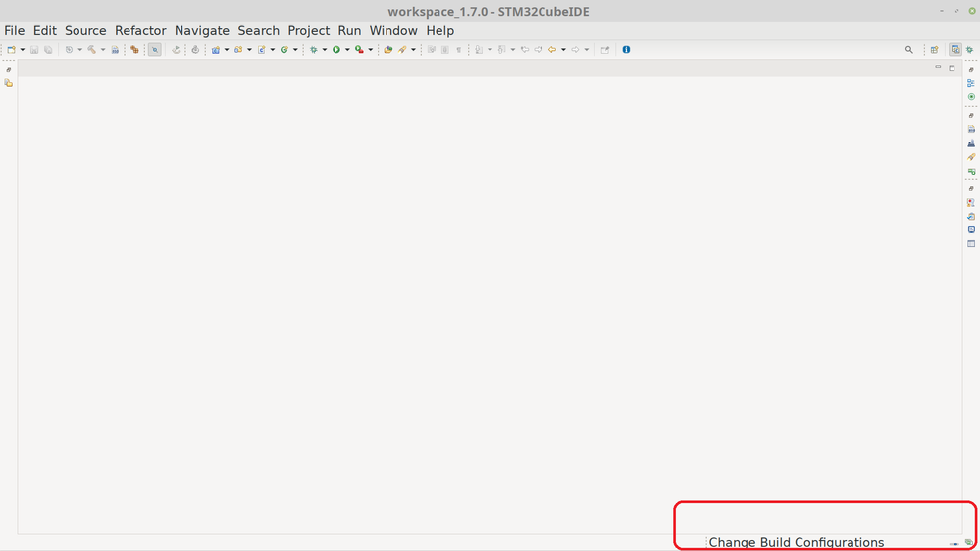Open the Window menu
Viewport: 980px width, 551px height.
[x=393, y=30]
